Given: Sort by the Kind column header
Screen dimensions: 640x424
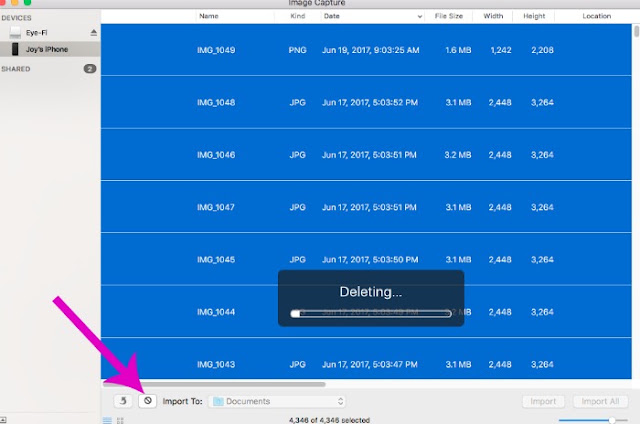Looking at the screenshot, I should [x=298, y=16].
